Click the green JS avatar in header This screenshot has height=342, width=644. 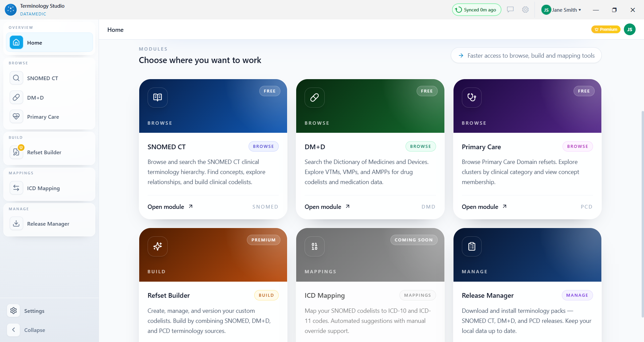(x=630, y=30)
